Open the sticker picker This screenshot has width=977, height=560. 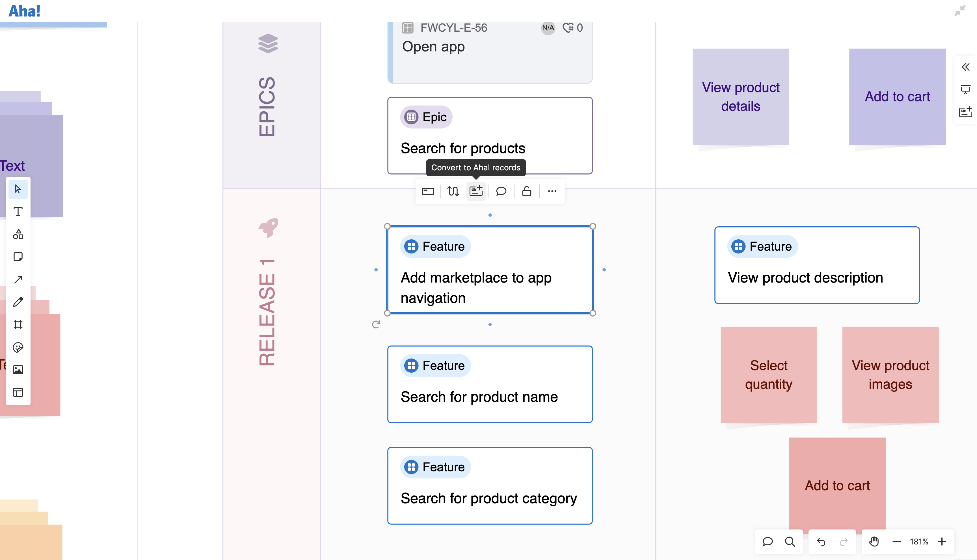18,347
